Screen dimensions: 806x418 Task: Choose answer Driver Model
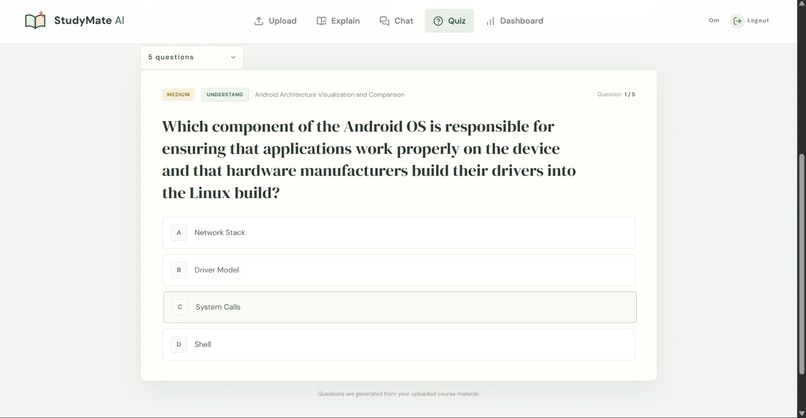(x=399, y=270)
